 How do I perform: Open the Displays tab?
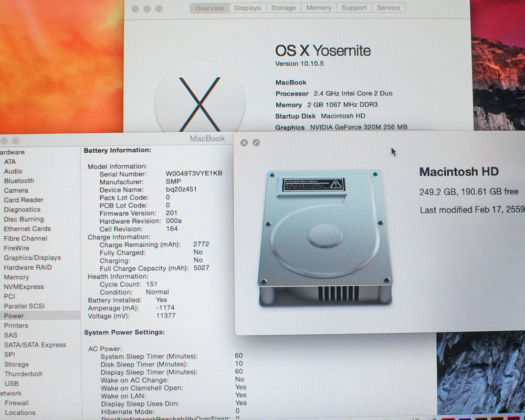(x=247, y=8)
